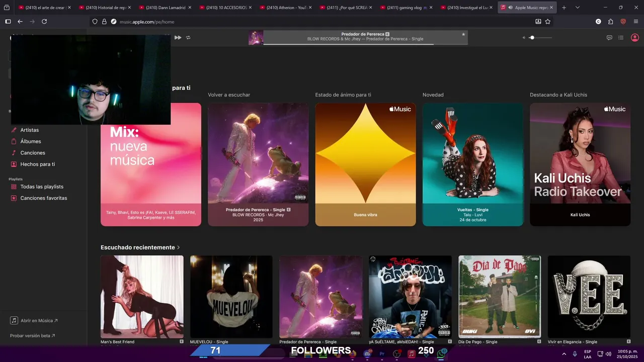The width and height of the screenshot is (644, 362).
Task: Open the Firefox View tab history icon
Action: pyautogui.click(x=7, y=8)
